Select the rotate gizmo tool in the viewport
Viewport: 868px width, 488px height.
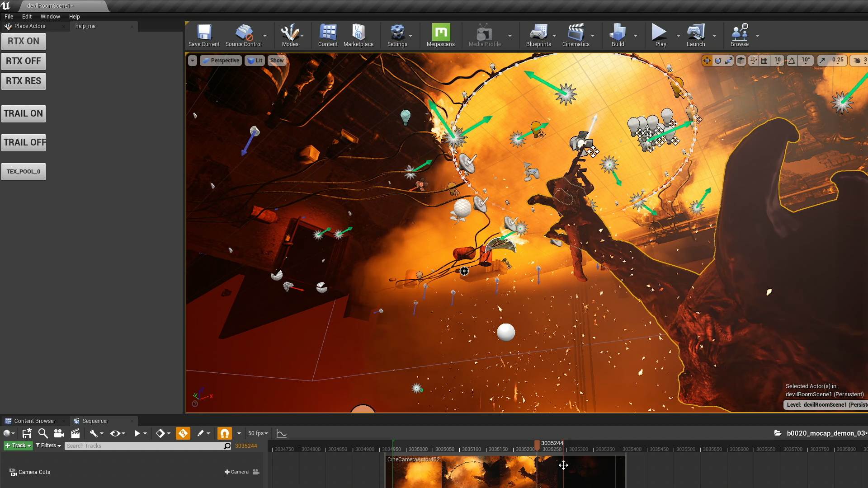click(x=718, y=61)
